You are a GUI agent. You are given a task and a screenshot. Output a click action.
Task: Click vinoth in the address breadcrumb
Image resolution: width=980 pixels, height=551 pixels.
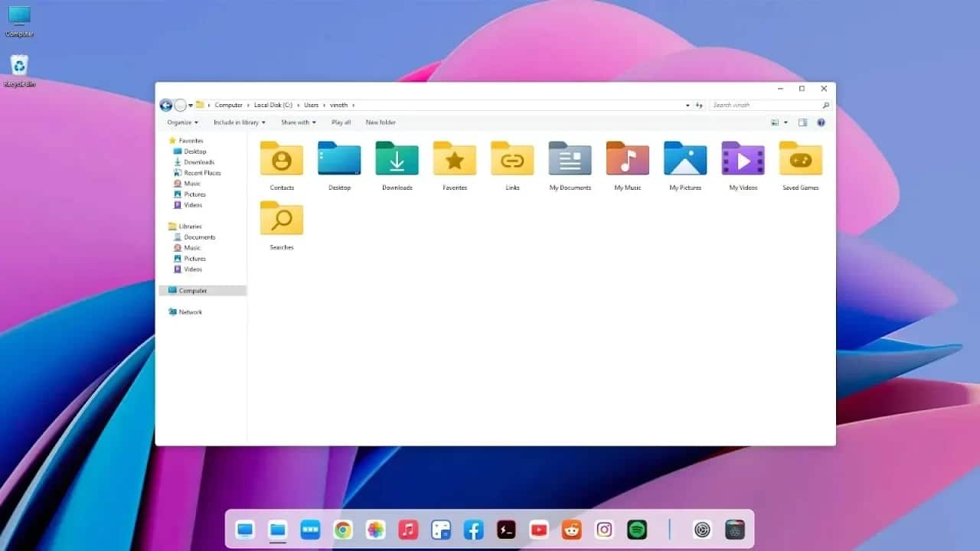[x=338, y=106]
